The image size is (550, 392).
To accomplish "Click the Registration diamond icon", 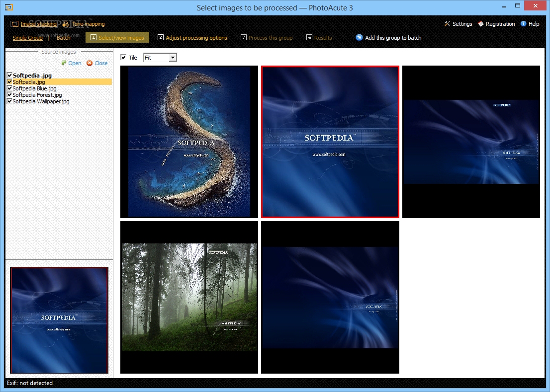I will pos(481,24).
